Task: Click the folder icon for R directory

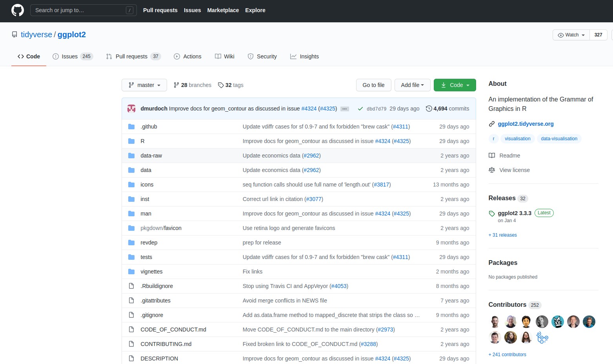Action: coord(131,141)
